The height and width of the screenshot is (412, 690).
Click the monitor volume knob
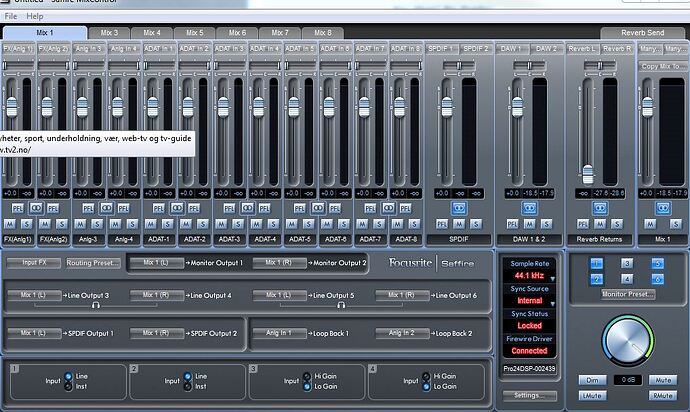(628, 341)
